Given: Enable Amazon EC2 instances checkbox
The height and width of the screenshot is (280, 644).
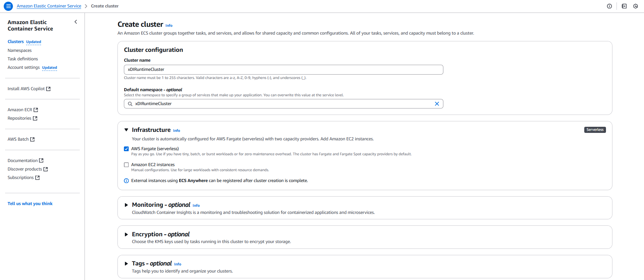Looking at the screenshot, I should click(126, 165).
